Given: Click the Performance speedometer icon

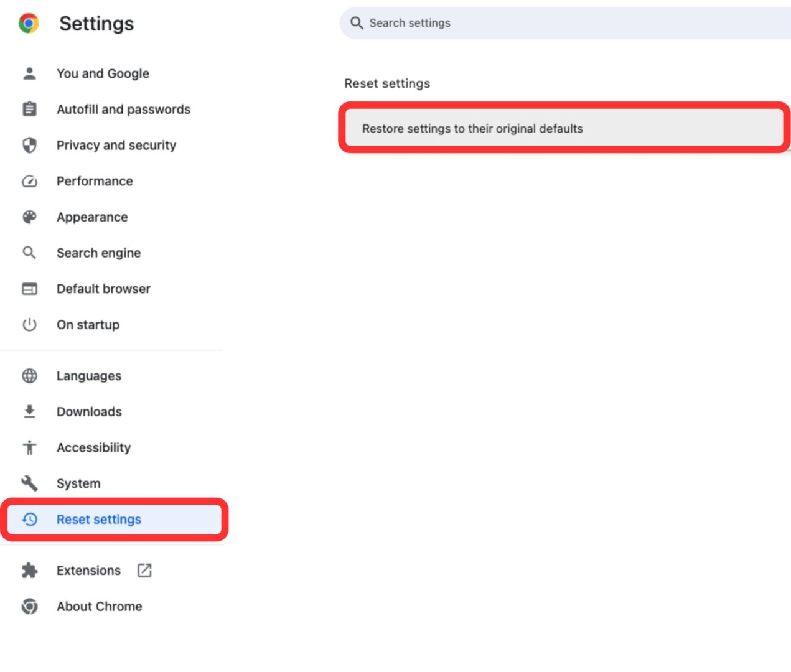Looking at the screenshot, I should click(x=29, y=181).
